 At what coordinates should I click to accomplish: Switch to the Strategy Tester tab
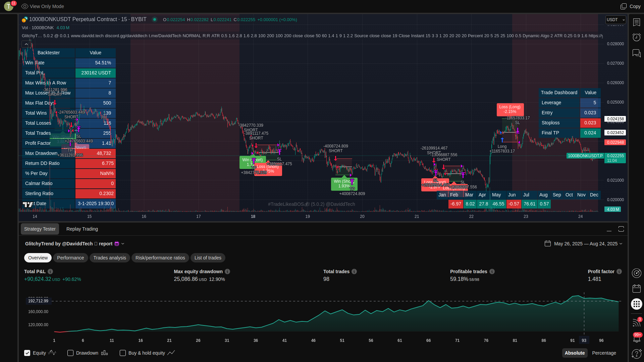pos(40,229)
